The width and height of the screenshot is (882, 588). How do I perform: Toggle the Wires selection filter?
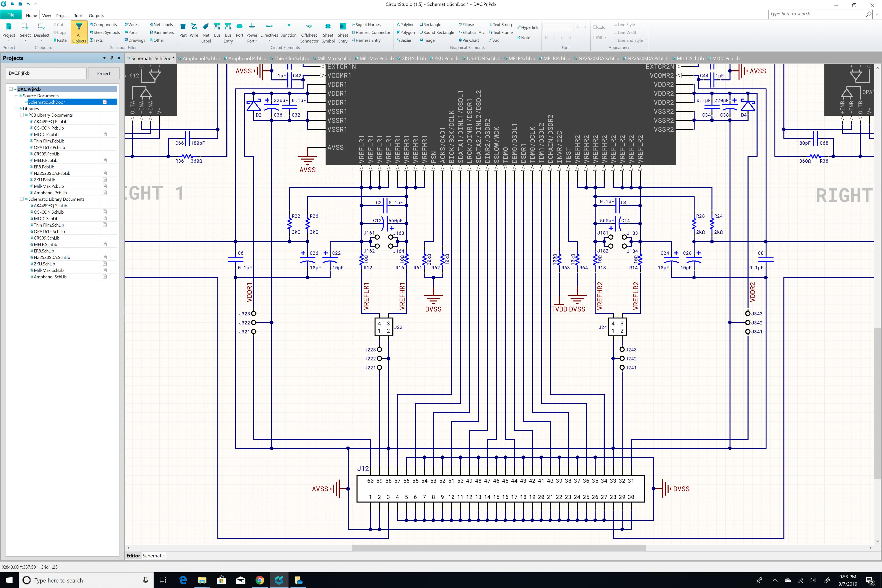pos(131,24)
